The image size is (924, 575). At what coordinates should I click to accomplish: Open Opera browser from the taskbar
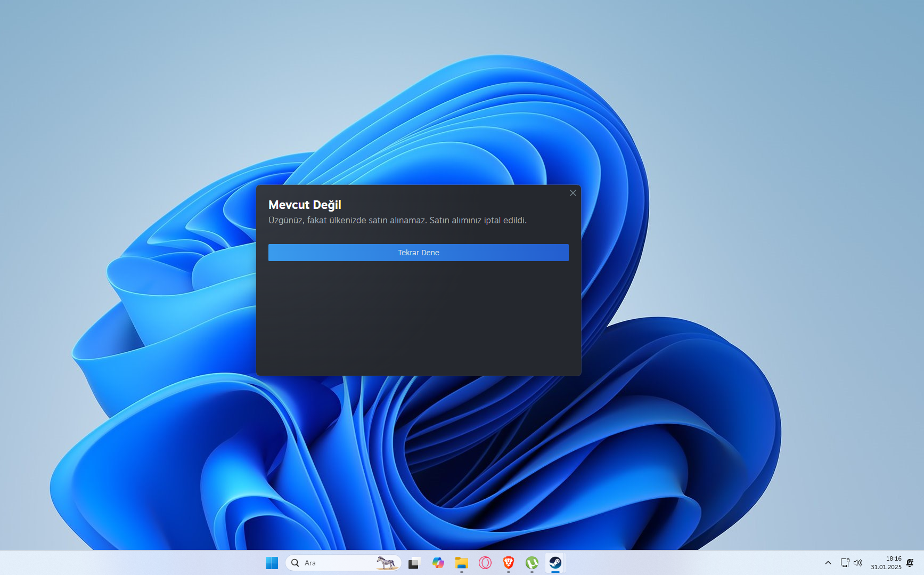pos(485,563)
